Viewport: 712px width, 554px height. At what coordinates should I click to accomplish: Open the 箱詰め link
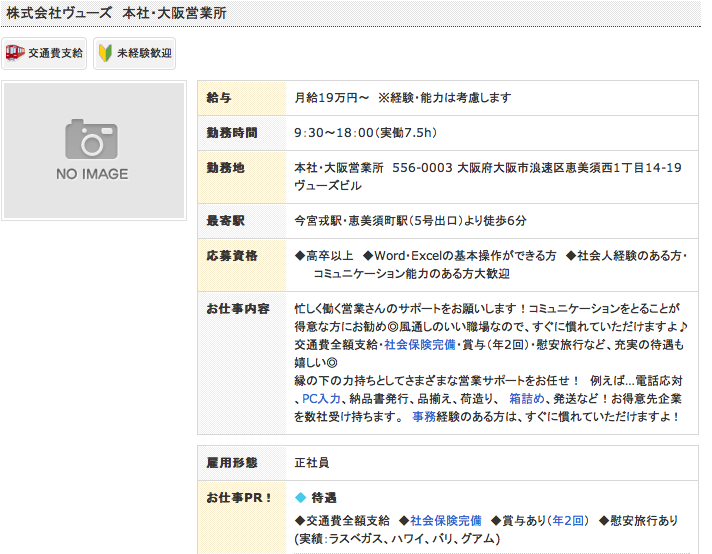click(x=527, y=399)
